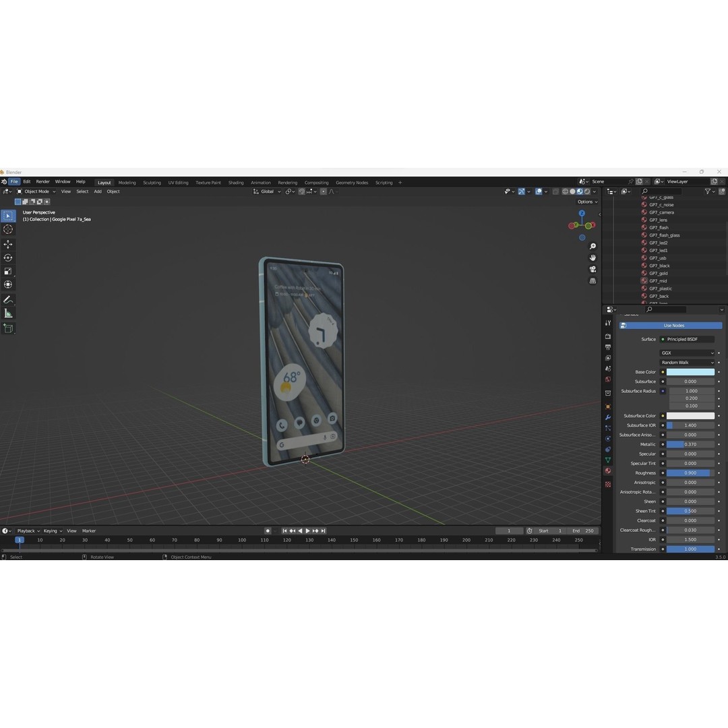Image resolution: width=728 pixels, height=728 pixels.
Task: Expand viewport Options dropdown
Action: tap(587, 202)
